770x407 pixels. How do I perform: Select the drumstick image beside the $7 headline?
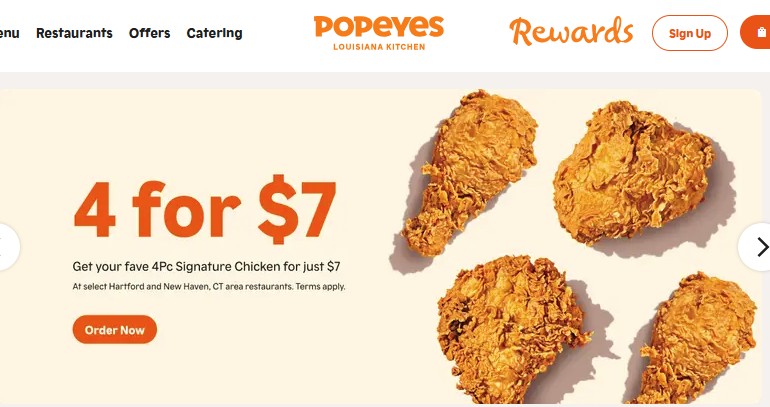point(468,173)
